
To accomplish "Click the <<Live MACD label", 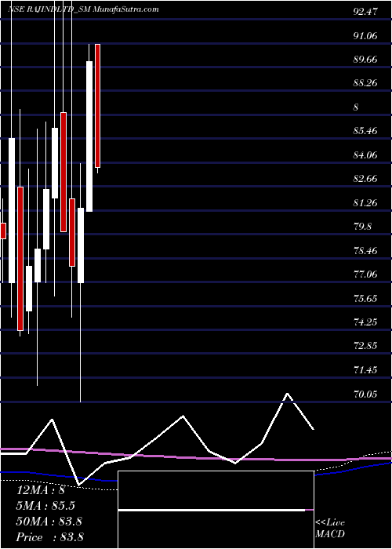I will tap(330, 529).
